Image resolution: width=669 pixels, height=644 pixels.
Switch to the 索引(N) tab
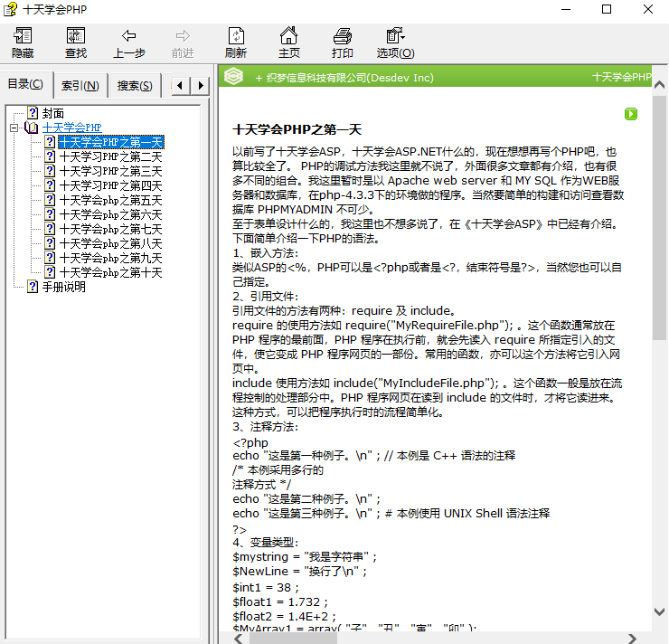(80, 86)
